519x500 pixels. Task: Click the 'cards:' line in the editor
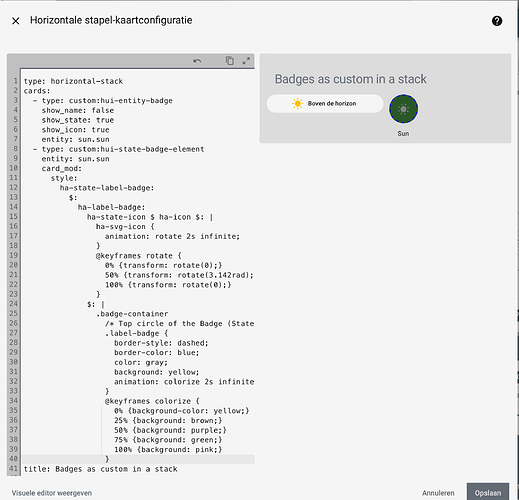click(37, 91)
